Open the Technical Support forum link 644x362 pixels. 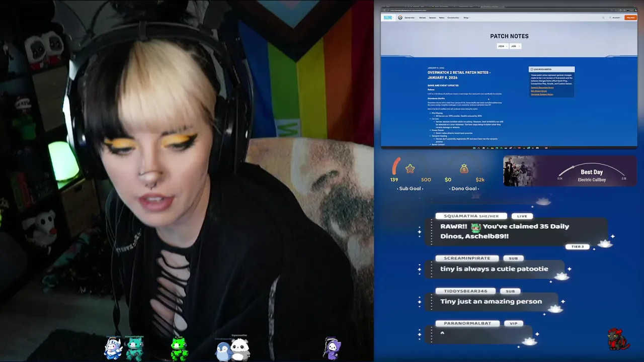[542, 94]
